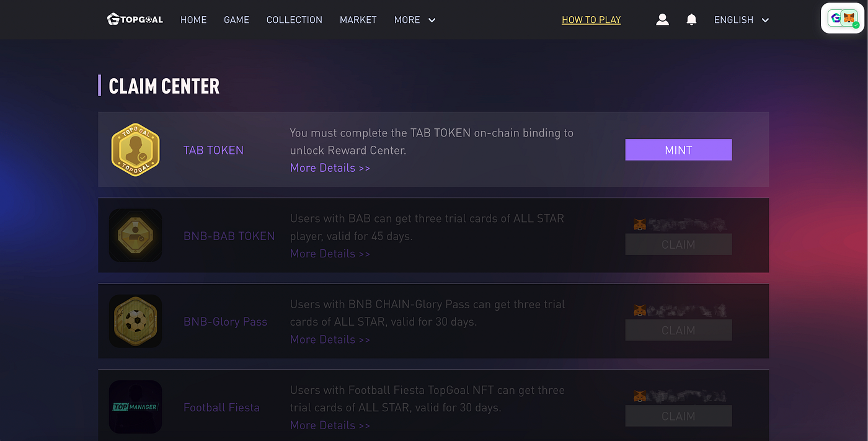
Task: Click the BNB-BAB TOKEN title
Action: pyautogui.click(x=229, y=236)
